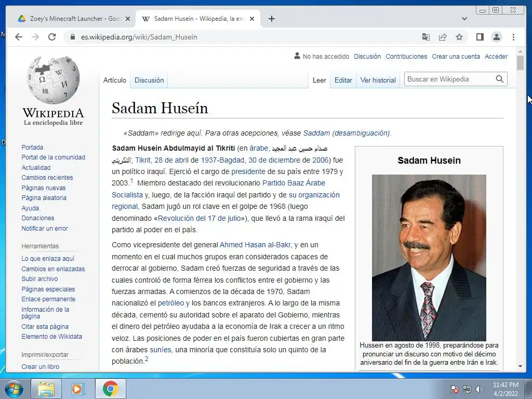Open the petróleo link
Screen dimensions: 532x399
(x=170, y=303)
